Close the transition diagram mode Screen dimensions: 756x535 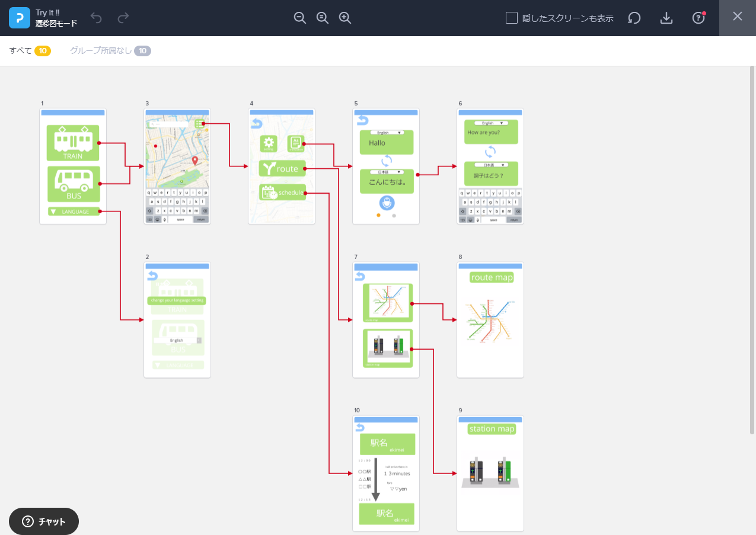738,17
